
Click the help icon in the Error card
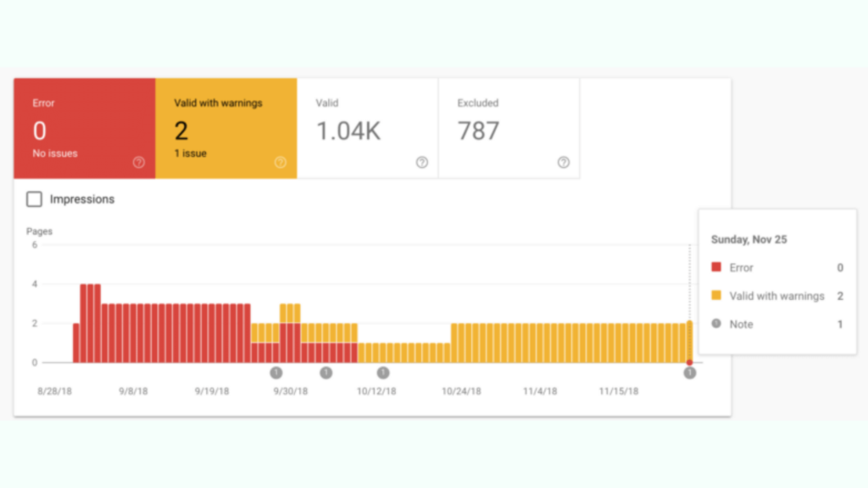(x=139, y=162)
